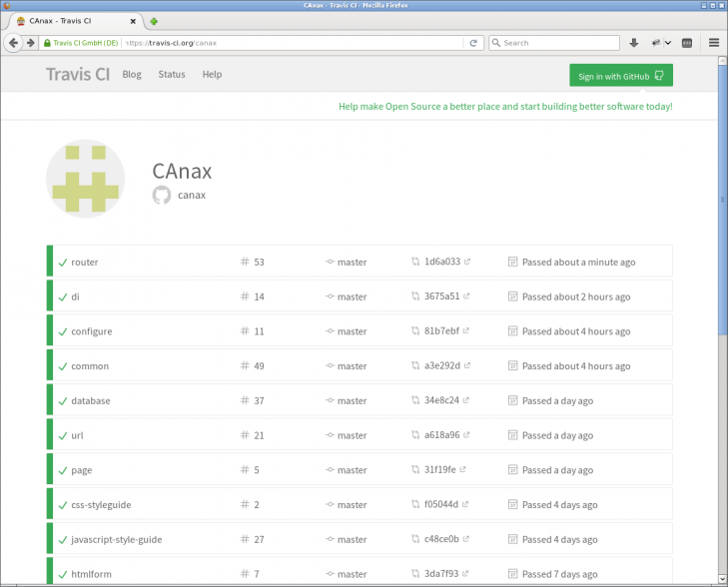
Task: Open external link icon for commit 1d6a033
Action: 467,262
